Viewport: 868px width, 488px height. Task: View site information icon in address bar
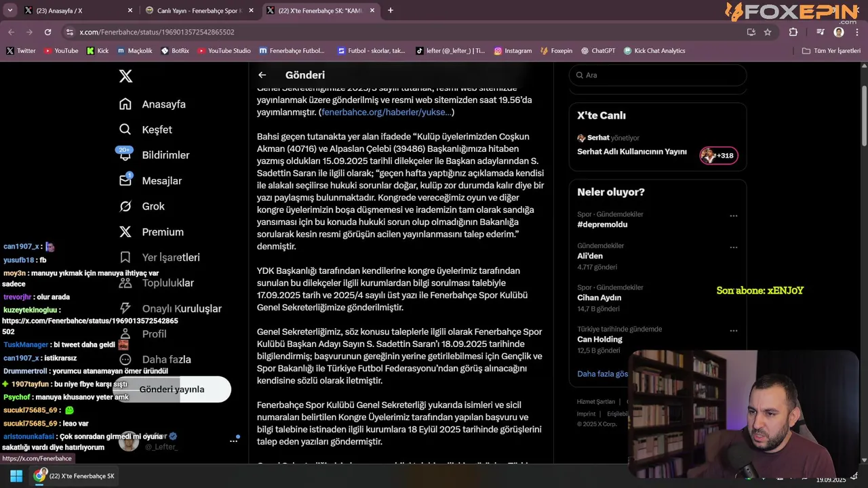tap(68, 32)
